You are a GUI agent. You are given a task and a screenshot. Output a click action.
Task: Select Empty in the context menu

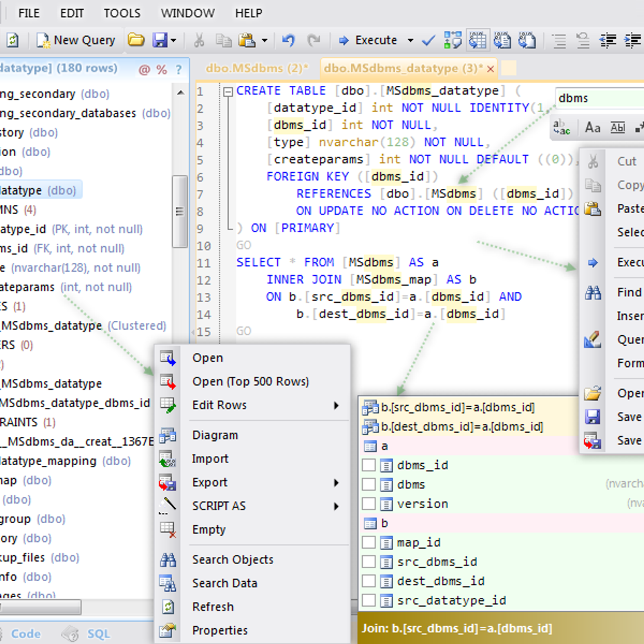252,529
